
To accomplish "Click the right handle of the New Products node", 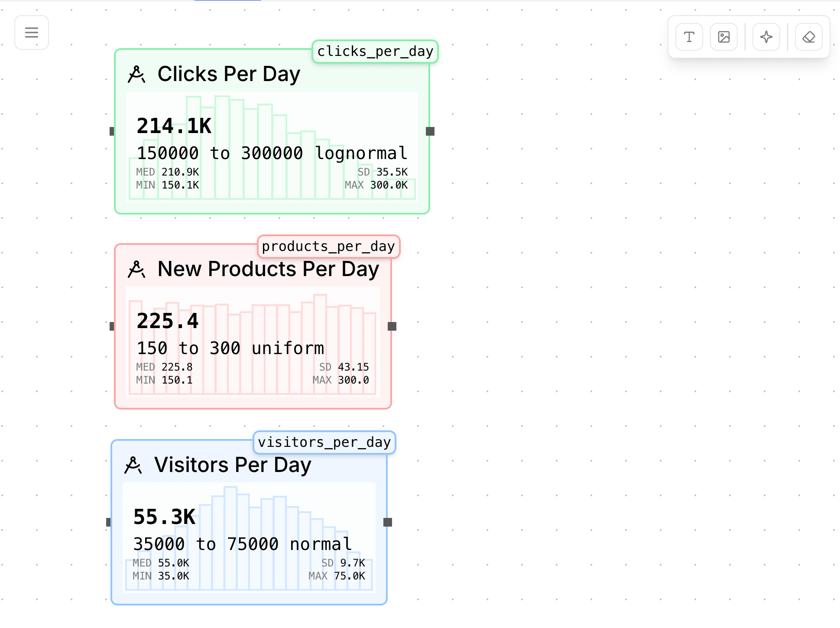I will pos(392,326).
